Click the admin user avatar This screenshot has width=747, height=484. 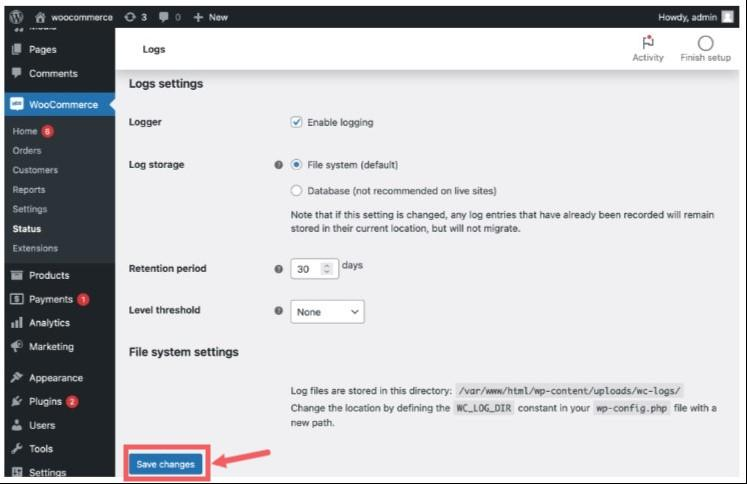(x=727, y=17)
